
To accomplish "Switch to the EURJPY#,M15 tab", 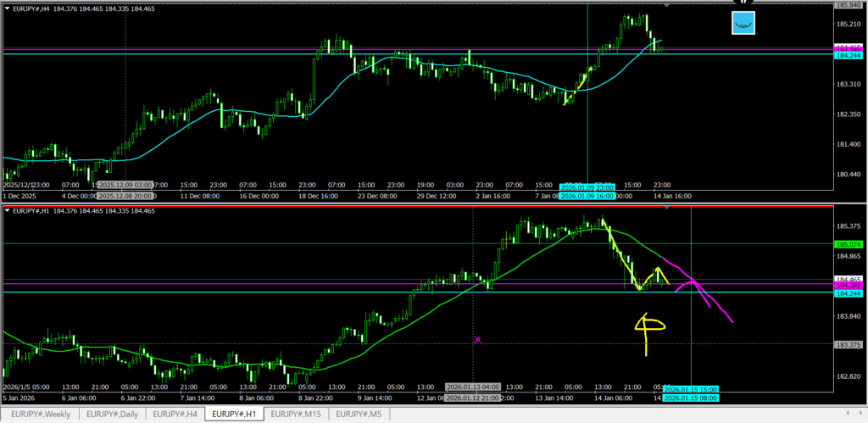I will click(x=296, y=414).
